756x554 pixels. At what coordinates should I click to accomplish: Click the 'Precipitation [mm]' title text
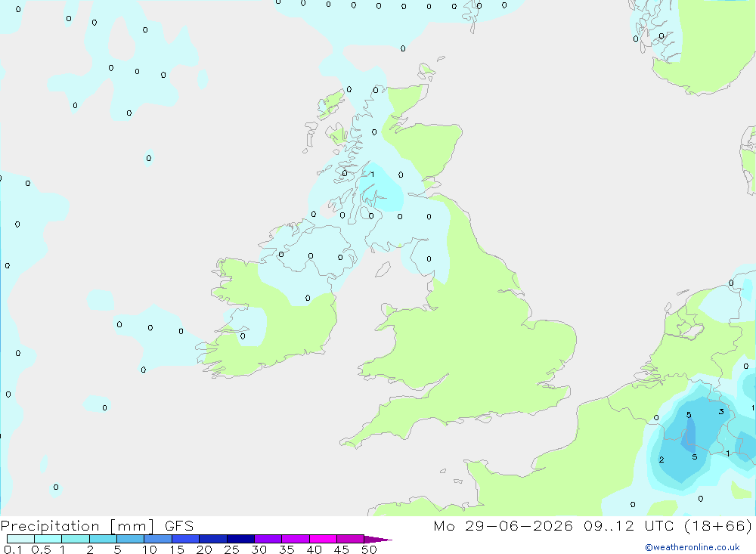point(77,526)
